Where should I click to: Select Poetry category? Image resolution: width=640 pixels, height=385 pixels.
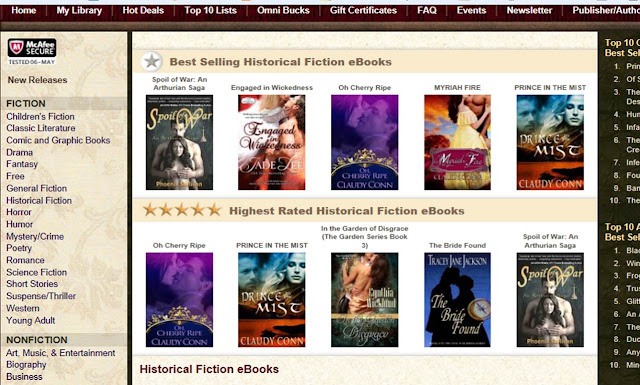click(x=19, y=248)
